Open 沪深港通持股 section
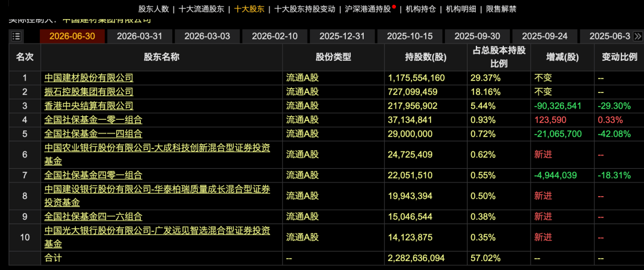The width and height of the screenshot is (644, 270). coord(367,9)
